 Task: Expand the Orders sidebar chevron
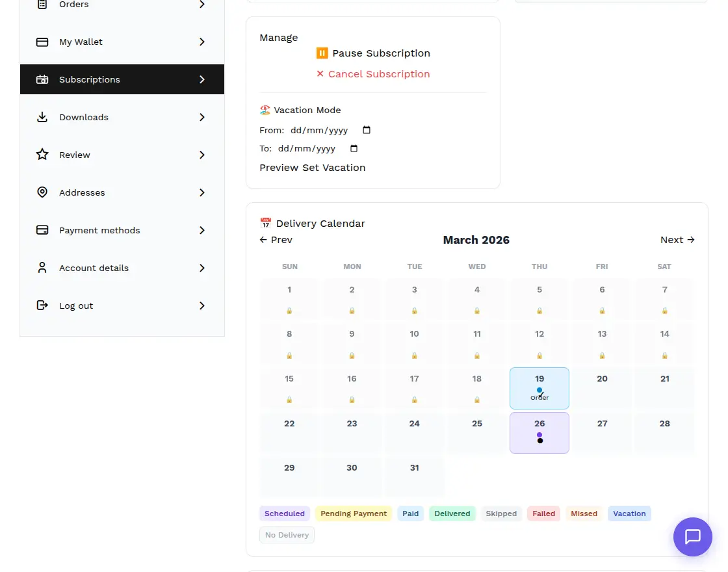pyautogui.click(x=201, y=5)
